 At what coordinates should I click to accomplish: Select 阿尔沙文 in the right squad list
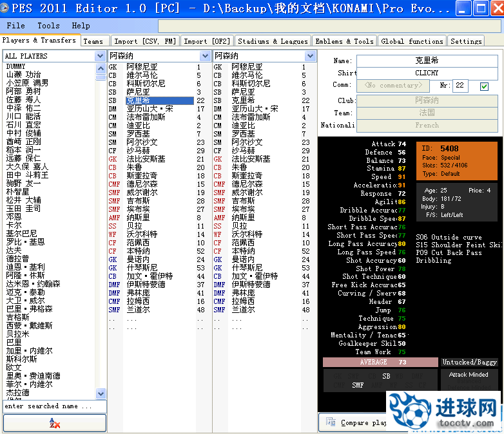247,142
